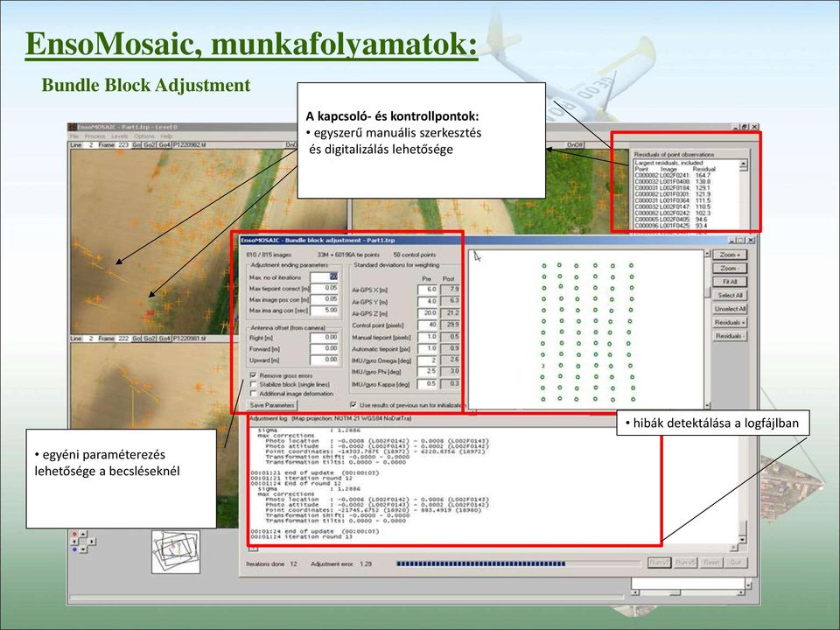Screen dimensions: 840x630
Task: Click Go2 button in frame 222 toolbar
Action: [x=150, y=339]
